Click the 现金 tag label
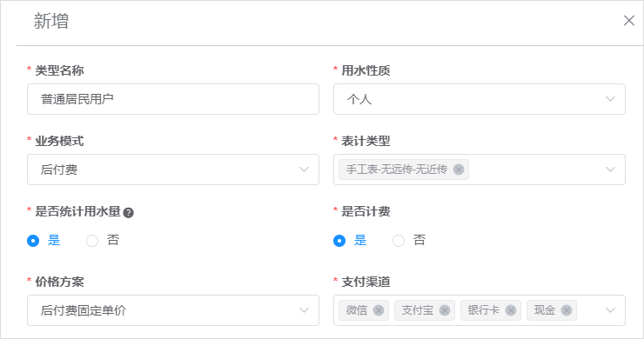Screen dimensions: 644x339 545,310
